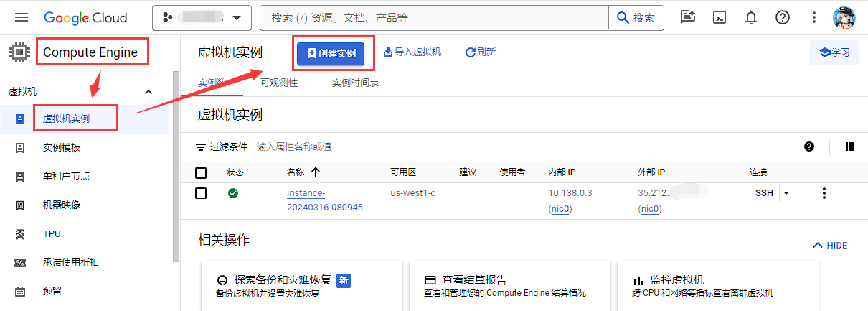The image size is (868, 311).
Task: Click the SSH connect button
Action: [x=764, y=193]
